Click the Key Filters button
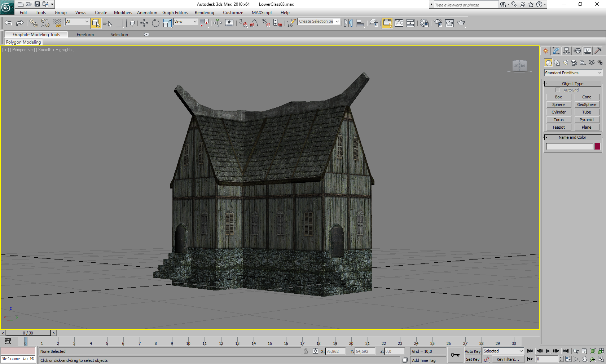 (x=508, y=359)
